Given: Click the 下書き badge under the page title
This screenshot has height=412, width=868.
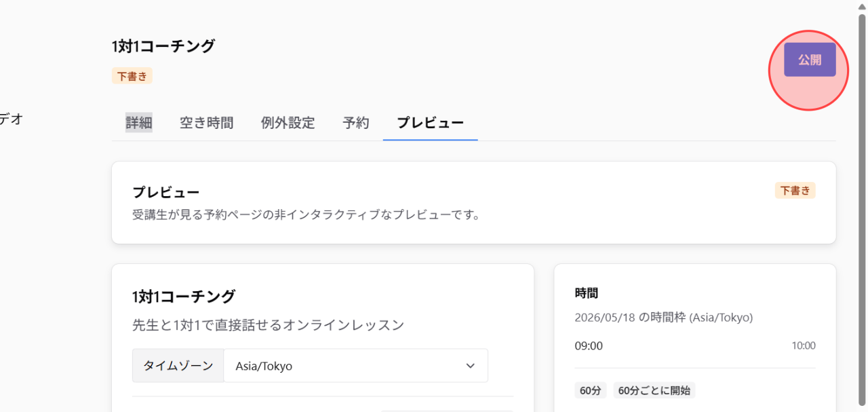Looking at the screenshot, I should [132, 76].
